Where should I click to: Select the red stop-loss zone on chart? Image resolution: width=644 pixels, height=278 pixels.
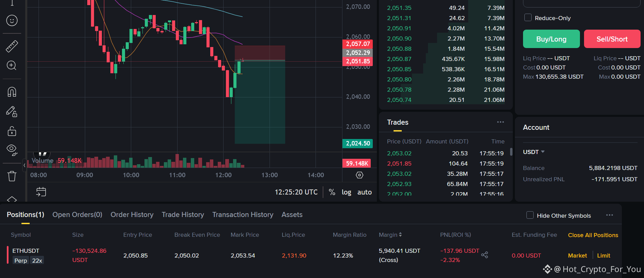pos(260,53)
